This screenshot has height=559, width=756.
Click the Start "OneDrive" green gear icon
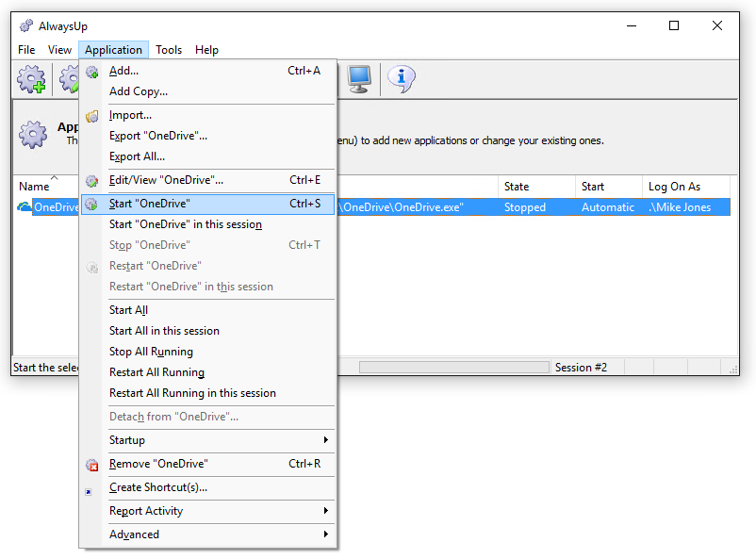click(91, 204)
